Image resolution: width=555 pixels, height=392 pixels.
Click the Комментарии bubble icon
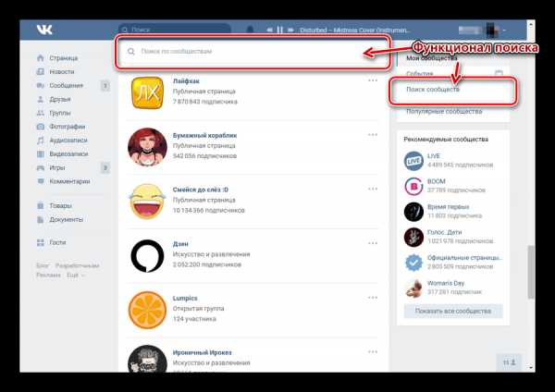pos(41,181)
